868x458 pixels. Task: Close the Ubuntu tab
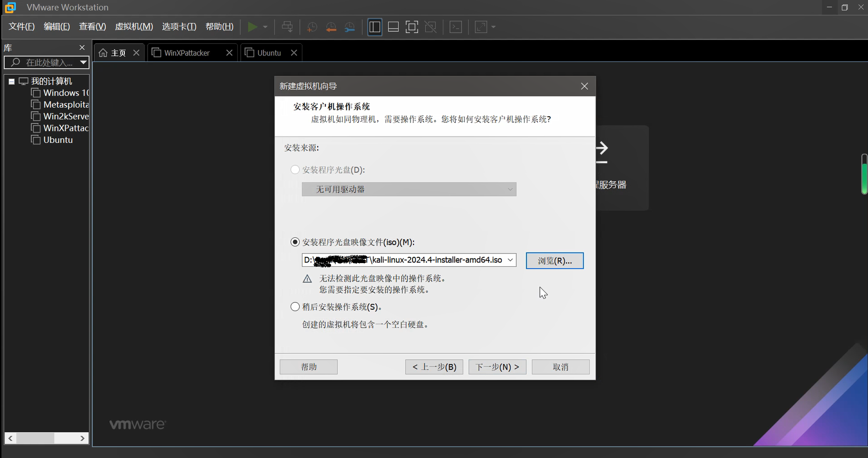coord(294,53)
